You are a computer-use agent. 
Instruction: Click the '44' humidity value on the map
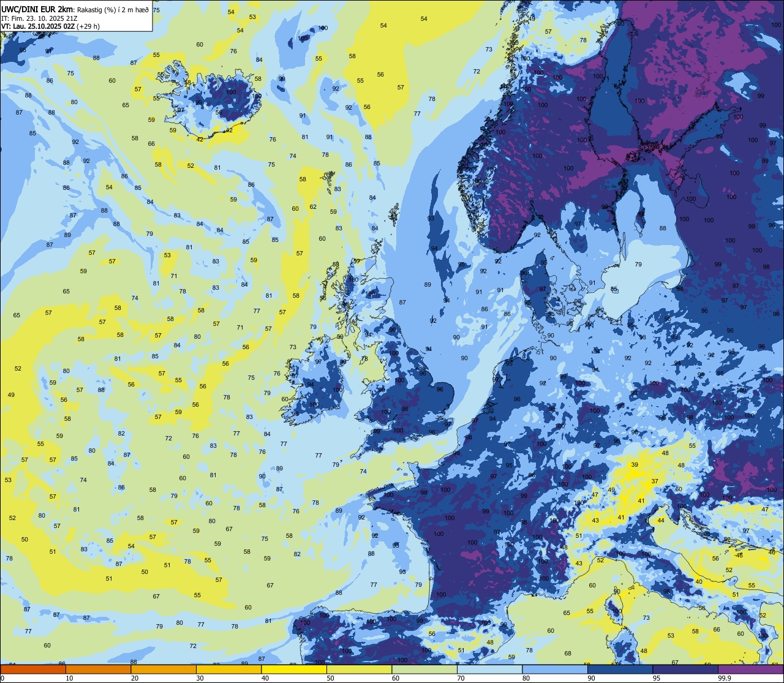[660, 520]
